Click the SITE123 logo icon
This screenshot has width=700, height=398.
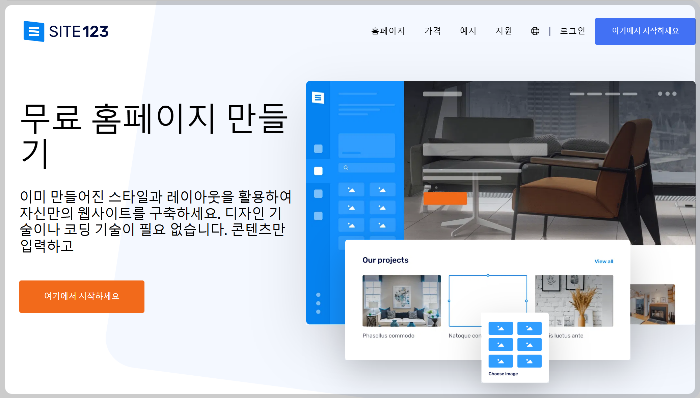click(34, 31)
